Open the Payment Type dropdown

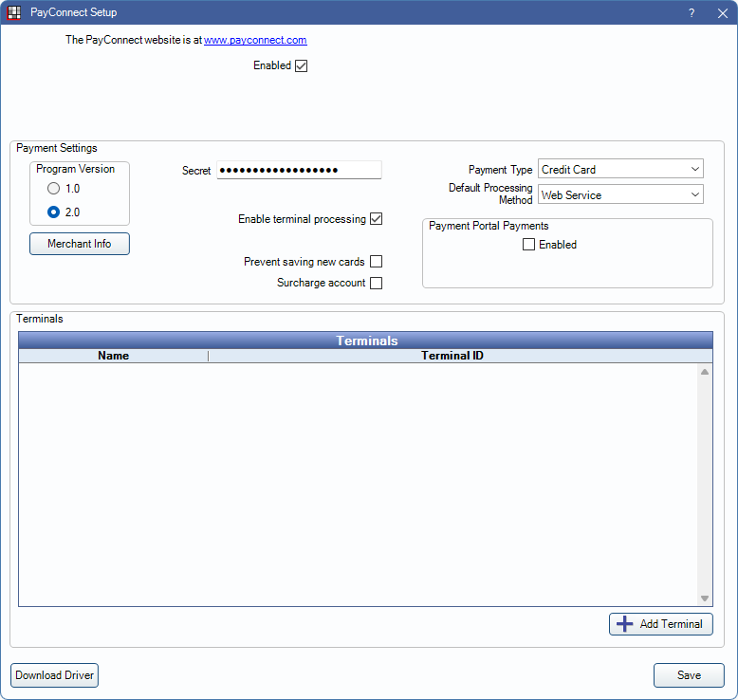coord(620,170)
